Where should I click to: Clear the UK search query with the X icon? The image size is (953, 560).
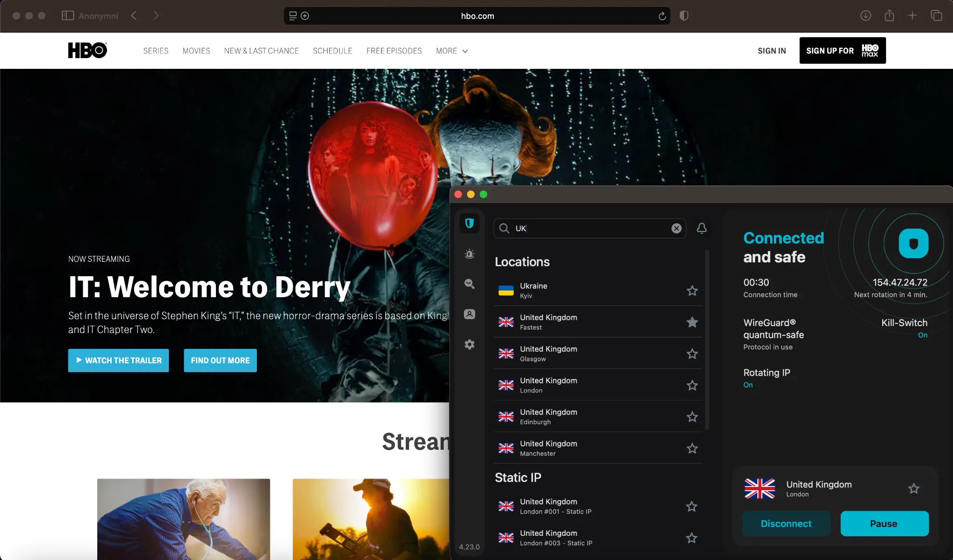coord(676,228)
